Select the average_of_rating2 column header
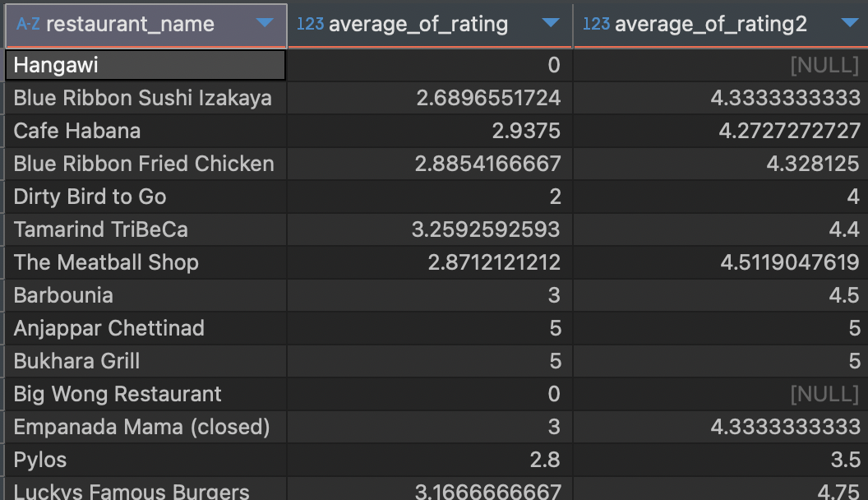Screen dimensions: 868x500 [721, 25]
